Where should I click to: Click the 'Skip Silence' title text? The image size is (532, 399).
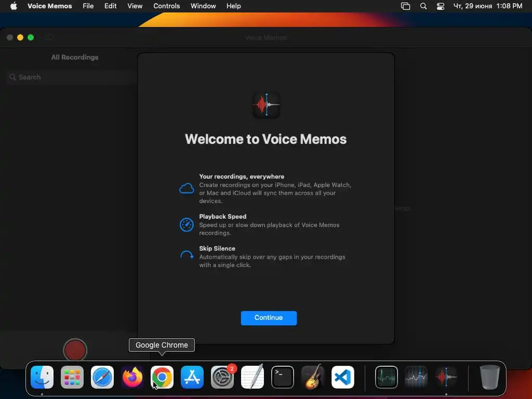(217, 248)
